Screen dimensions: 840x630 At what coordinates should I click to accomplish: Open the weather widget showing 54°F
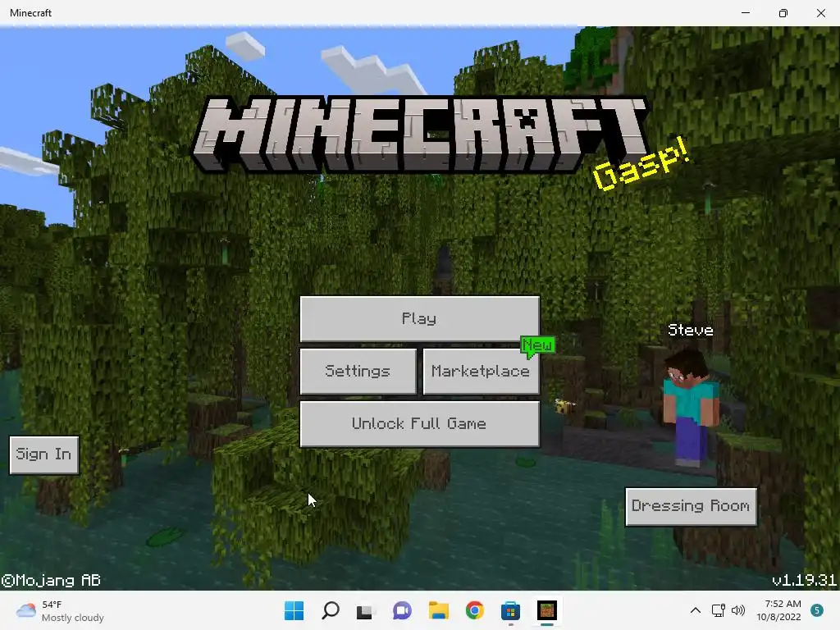[60, 610]
